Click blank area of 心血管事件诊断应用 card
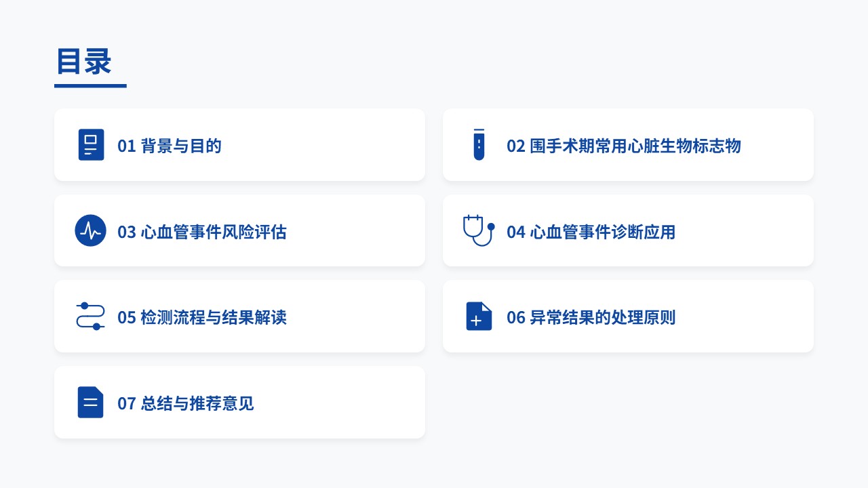The image size is (868, 488). [746, 230]
